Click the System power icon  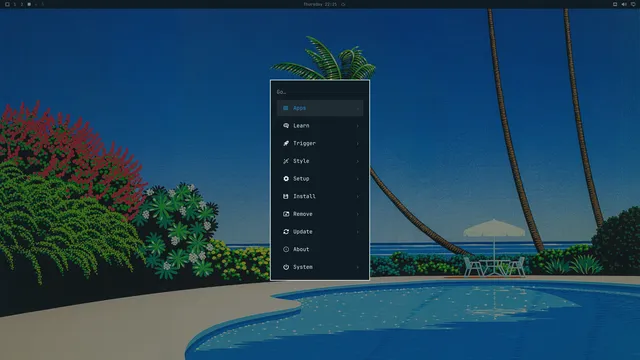[286, 267]
